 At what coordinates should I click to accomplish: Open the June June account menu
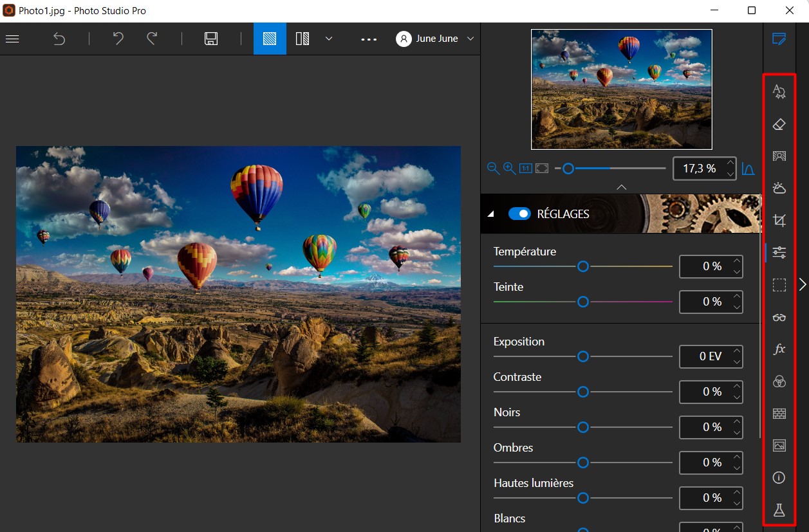click(x=436, y=39)
